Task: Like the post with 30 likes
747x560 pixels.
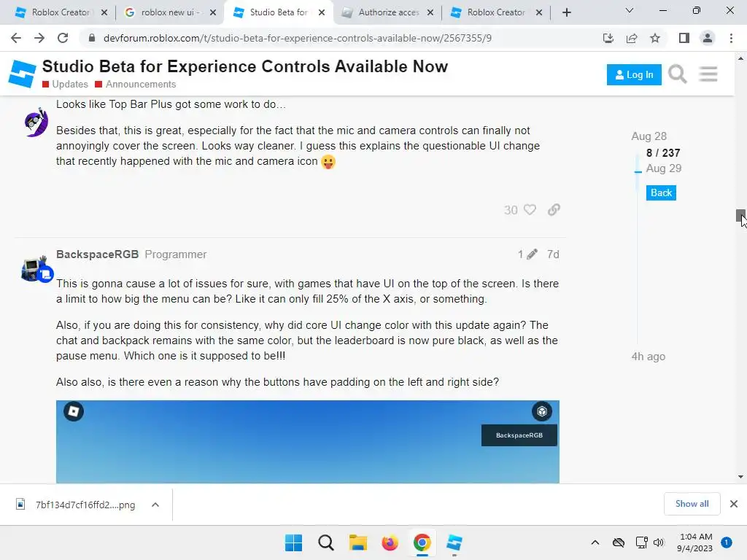Action: [530, 209]
